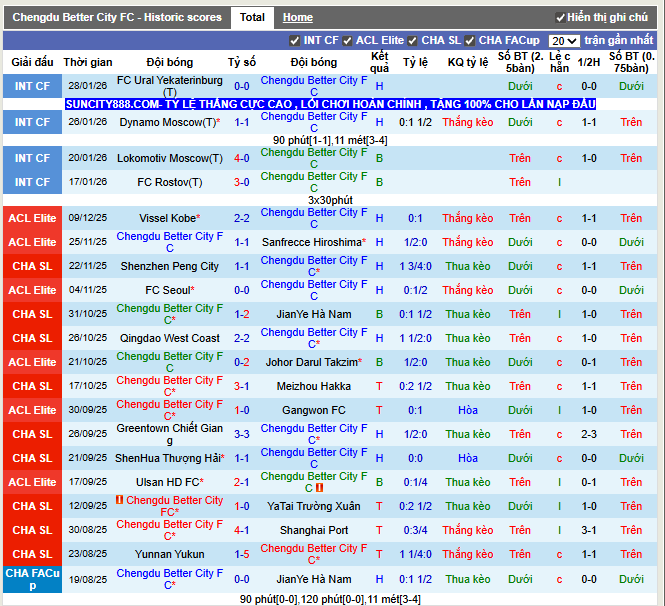The width and height of the screenshot is (665, 606).
Task: Click red card icon in YaTai Trường Xuân row
Action: 120,500
